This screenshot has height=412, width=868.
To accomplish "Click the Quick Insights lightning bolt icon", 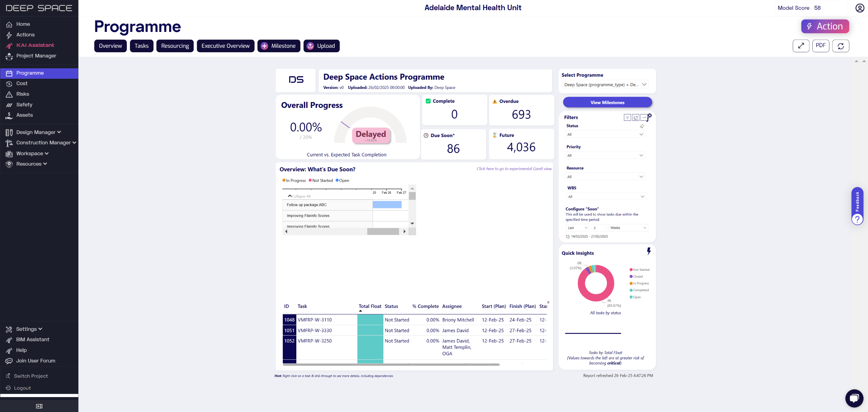I will coord(649,251).
